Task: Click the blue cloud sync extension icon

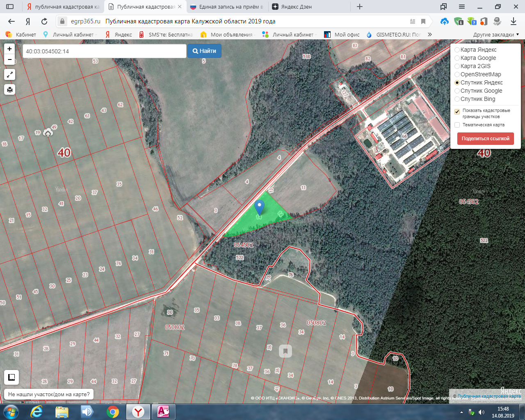Action: (x=444, y=21)
